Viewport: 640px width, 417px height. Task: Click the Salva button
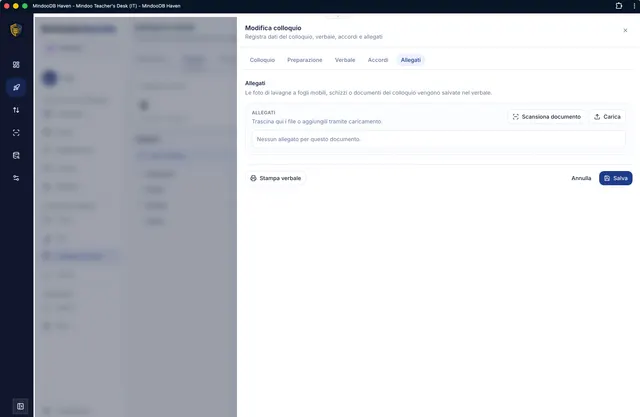point(616,178)
